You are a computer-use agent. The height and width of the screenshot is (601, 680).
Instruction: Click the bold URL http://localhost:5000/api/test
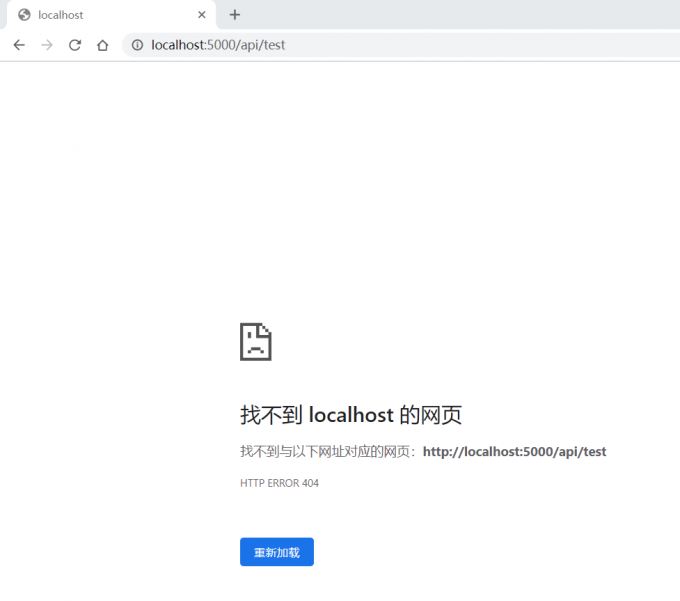(514, 452)
